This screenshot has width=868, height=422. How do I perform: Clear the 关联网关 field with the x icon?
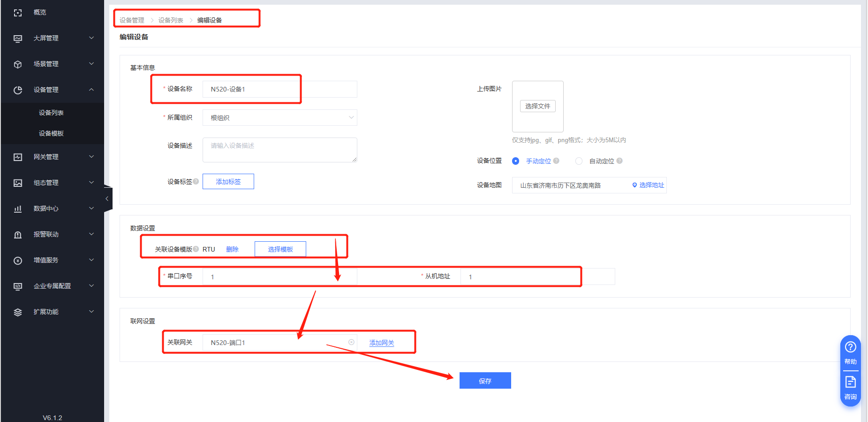point(351,342)
